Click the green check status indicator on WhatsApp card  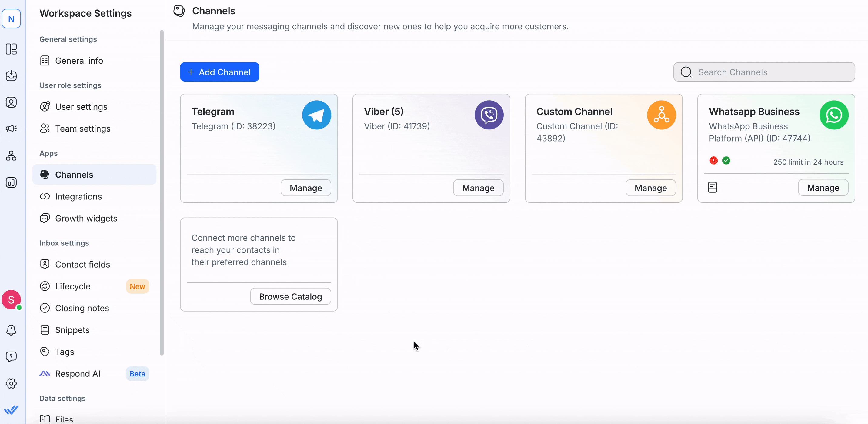coord(727,160)
